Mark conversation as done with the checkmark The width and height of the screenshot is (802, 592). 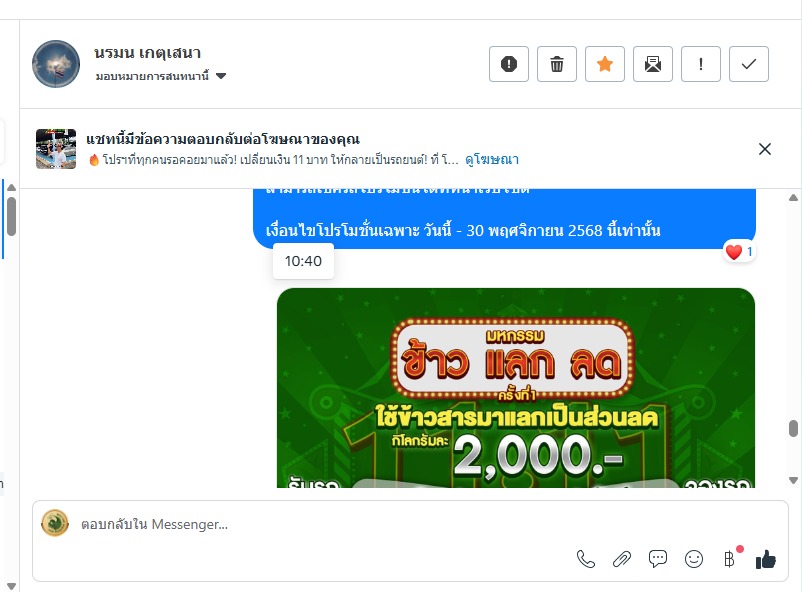tap(749, 64)
